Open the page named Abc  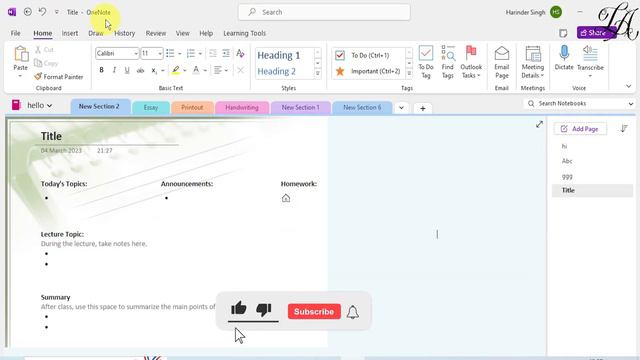(x=567, y=161)
